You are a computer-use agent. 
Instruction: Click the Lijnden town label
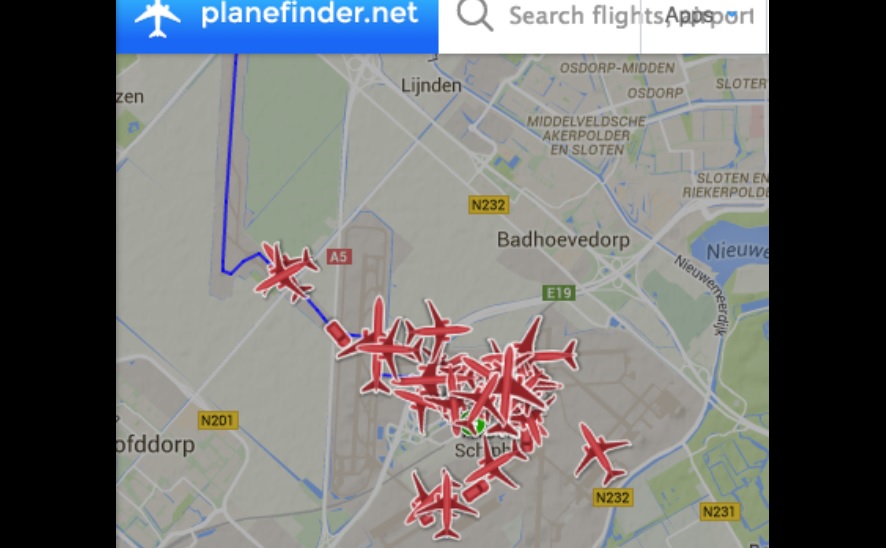coord(431,86)
